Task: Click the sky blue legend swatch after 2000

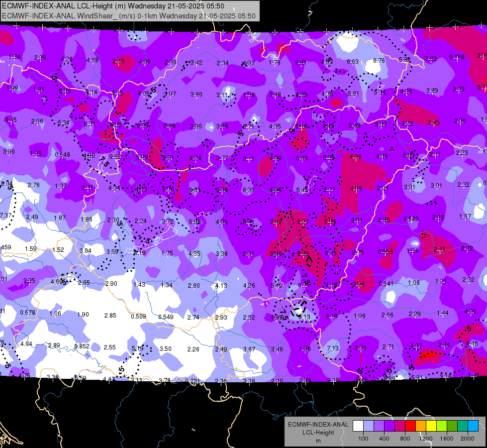Action: tap(473, 426)
